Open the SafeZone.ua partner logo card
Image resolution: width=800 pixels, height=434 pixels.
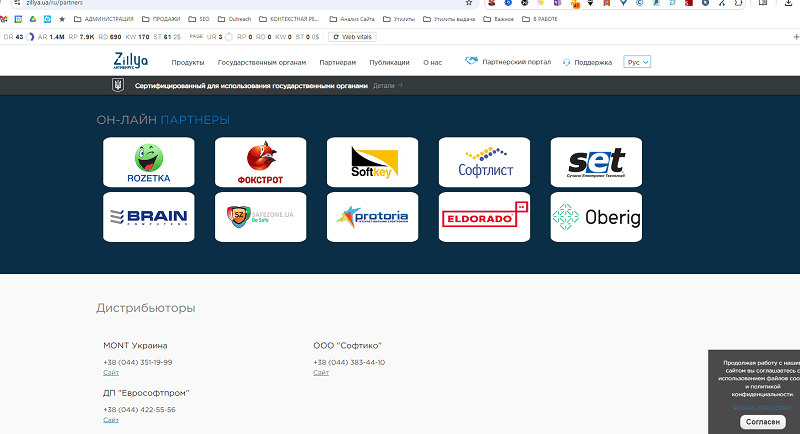[x=260, y=217]
